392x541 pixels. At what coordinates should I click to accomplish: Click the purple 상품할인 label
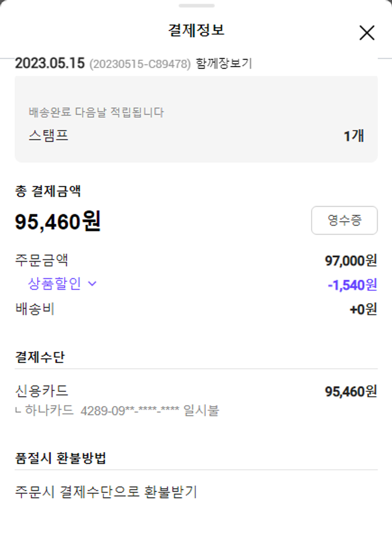(54, 284)
